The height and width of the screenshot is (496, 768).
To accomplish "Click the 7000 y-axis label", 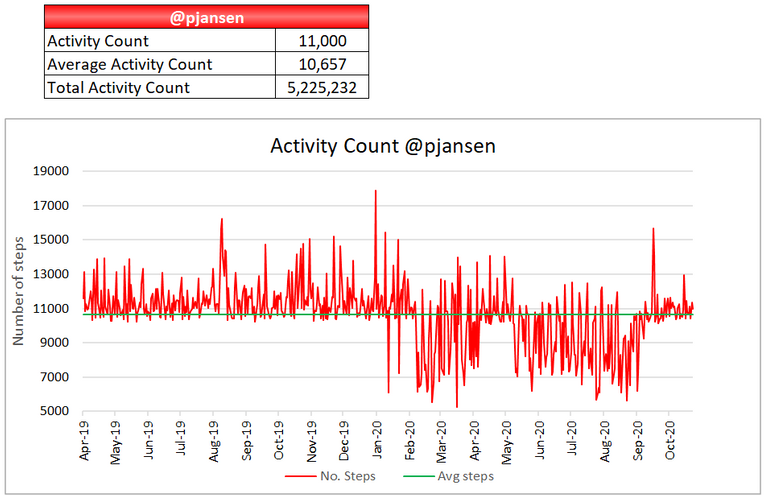I will tap(54, 377).
